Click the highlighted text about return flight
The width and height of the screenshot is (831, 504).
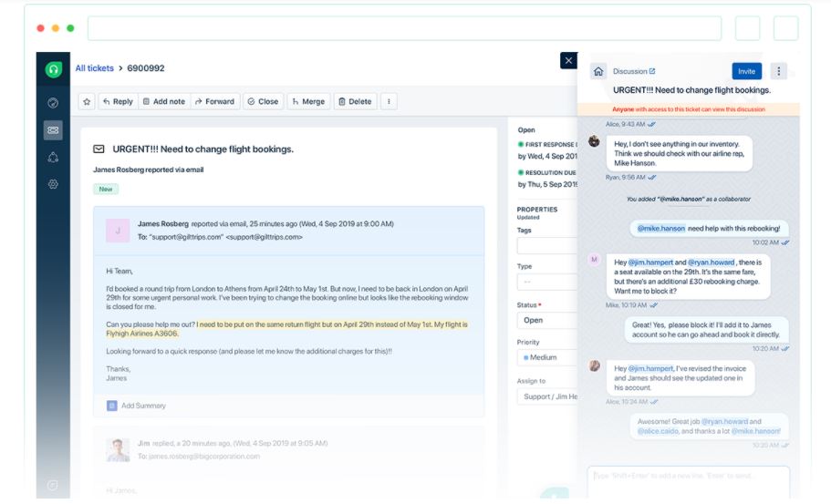point(286,329)
